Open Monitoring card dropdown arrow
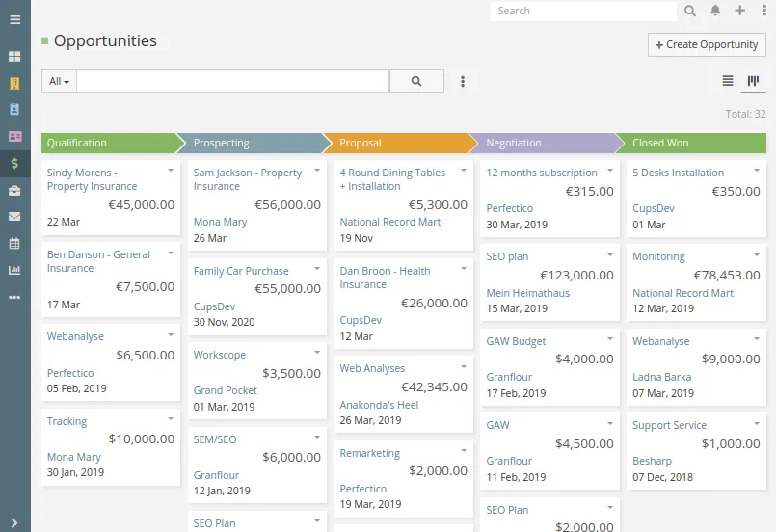The image size is (776, 532). click(x=757, y=254)
